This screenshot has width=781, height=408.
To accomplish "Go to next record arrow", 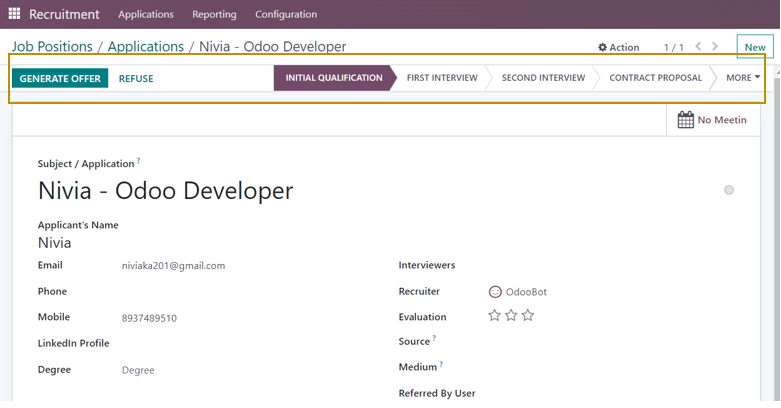I will [x=715, y=47].
